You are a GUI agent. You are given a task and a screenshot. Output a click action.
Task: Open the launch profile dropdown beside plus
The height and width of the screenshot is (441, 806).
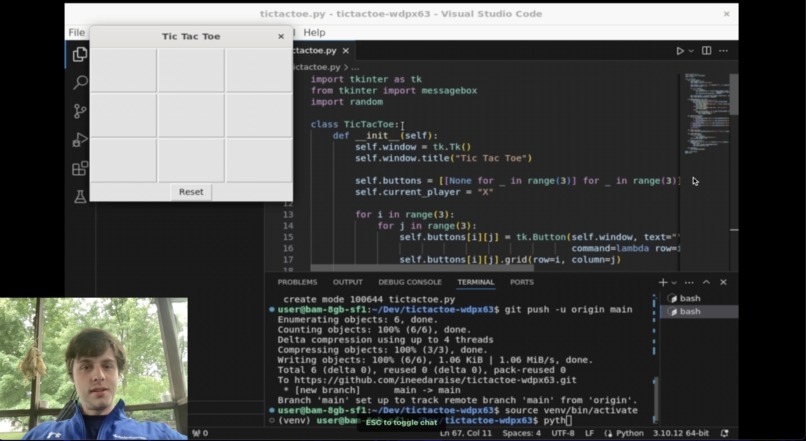(x=674, y=283)
